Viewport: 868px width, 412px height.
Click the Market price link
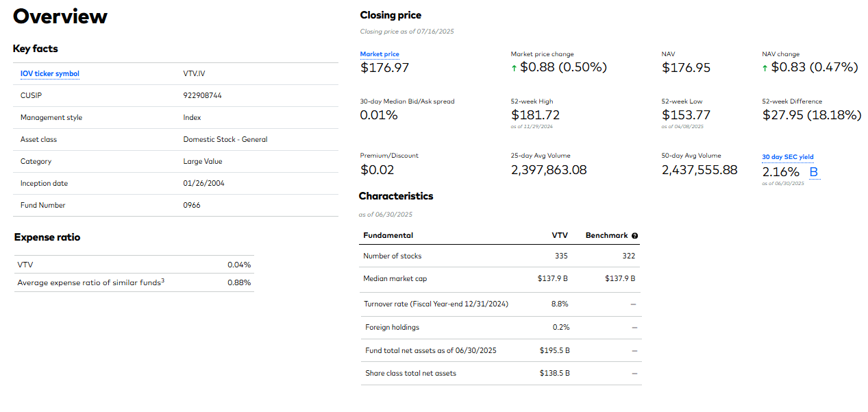coord(380,54)
